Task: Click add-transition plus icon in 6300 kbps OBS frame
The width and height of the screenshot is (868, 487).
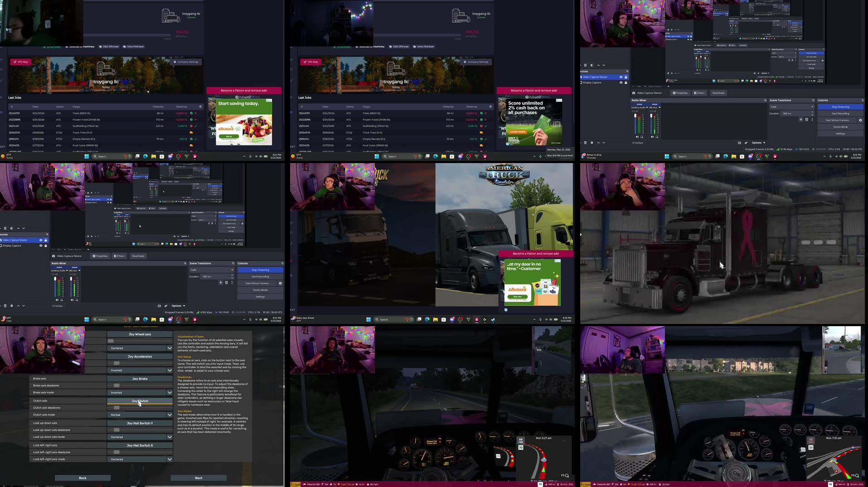Action: click(x=221, y=283)
